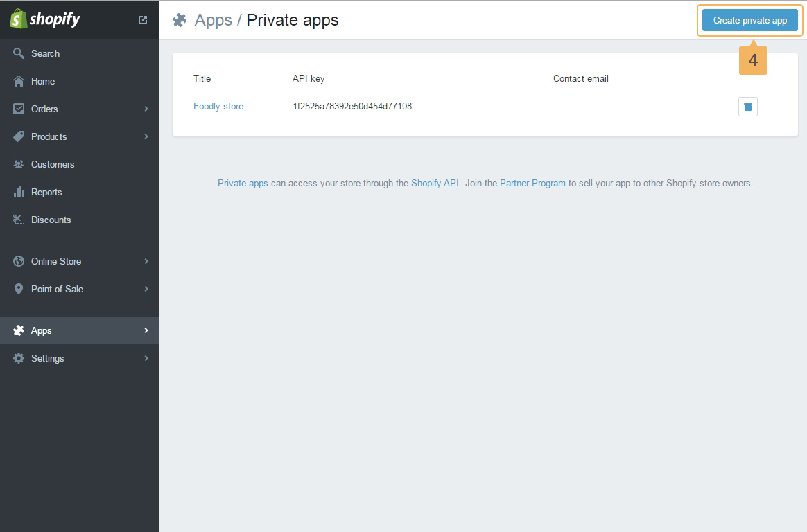Viewport: 807px width, 532px height.
Task: Click the puzzle piece icon beside Apps heading
Action: click(x=180, y=20)
